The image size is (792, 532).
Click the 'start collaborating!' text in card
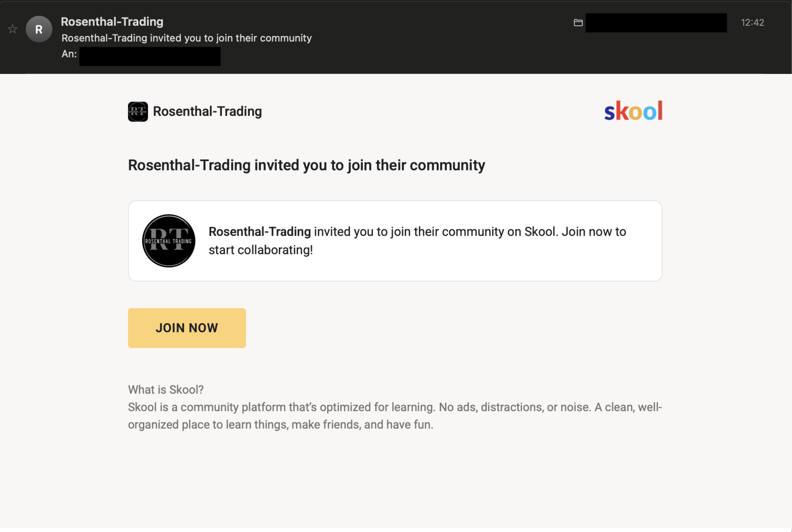261,250
